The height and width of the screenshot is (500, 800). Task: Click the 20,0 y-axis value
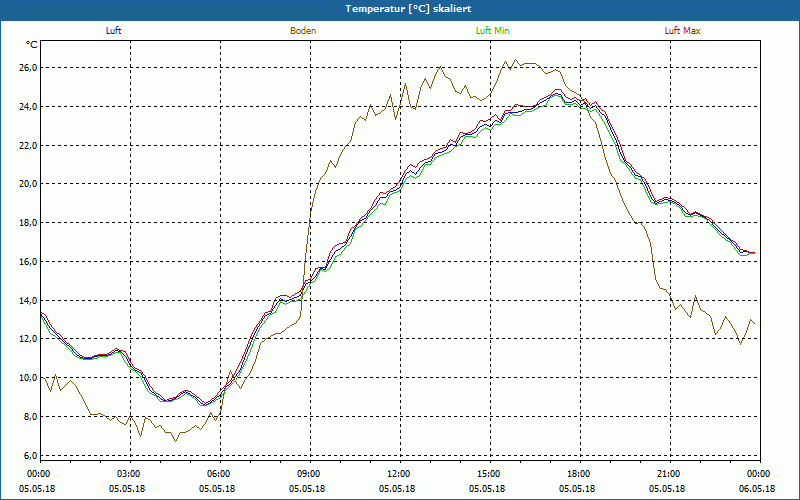click(28, 184)
